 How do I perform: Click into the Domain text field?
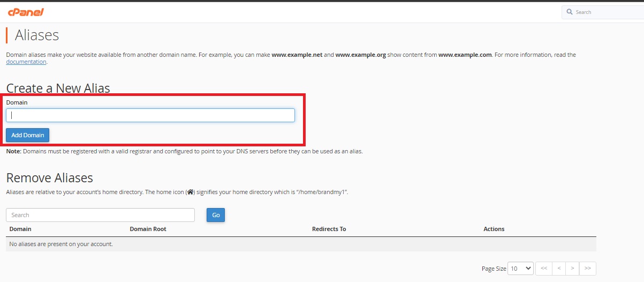tap(150, 115)
